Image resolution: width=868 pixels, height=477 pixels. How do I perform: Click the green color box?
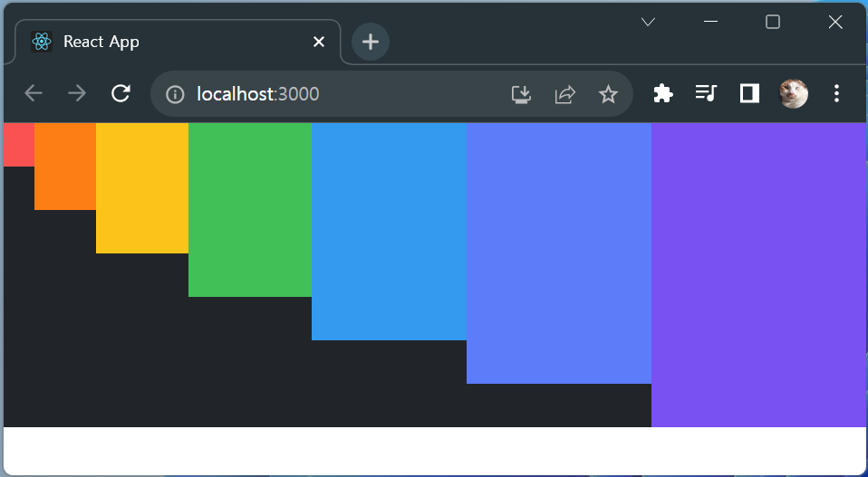(x=250, y=209)
